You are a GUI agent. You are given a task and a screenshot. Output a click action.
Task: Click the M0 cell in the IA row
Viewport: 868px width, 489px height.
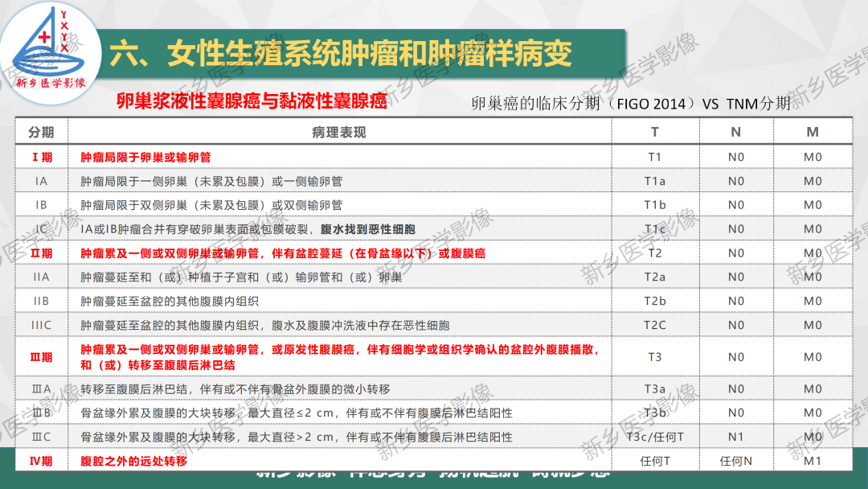coord(812,181)
